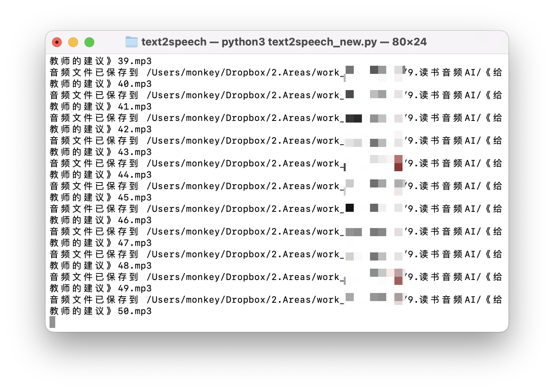Click the last 音频文件已保存到 output line
Viewport: 554px width, 392px height.
[276, 300]
